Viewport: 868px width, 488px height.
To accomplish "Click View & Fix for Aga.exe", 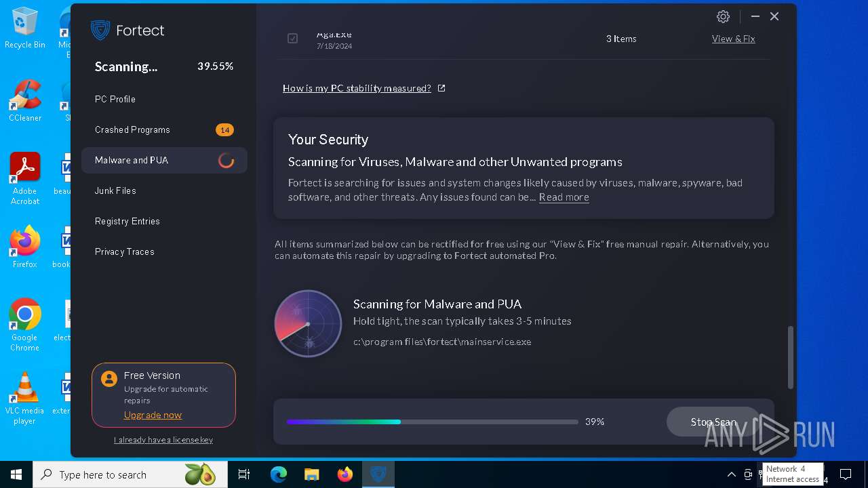I will tap(733, 39).
